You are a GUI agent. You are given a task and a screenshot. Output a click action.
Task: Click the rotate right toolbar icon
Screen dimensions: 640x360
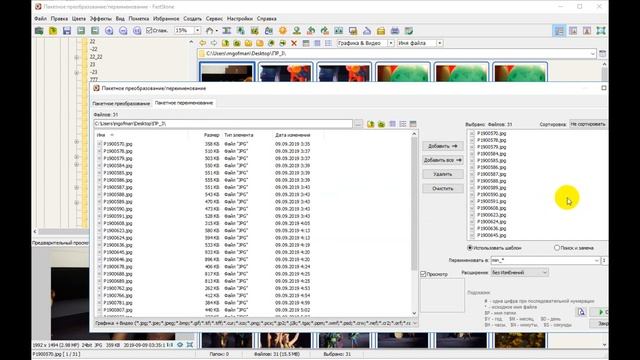[x=324, y=31]
